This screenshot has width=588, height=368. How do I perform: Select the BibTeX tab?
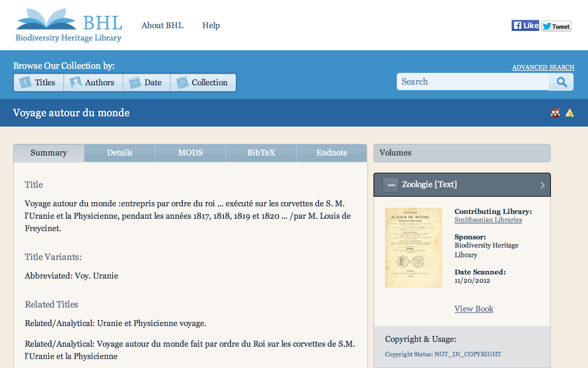(x=261, y=153)
